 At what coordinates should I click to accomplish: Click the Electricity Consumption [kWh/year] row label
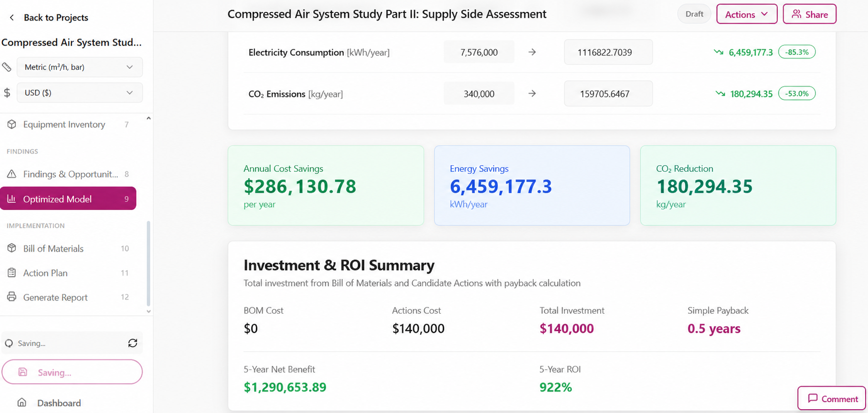[x=319, y=53]
